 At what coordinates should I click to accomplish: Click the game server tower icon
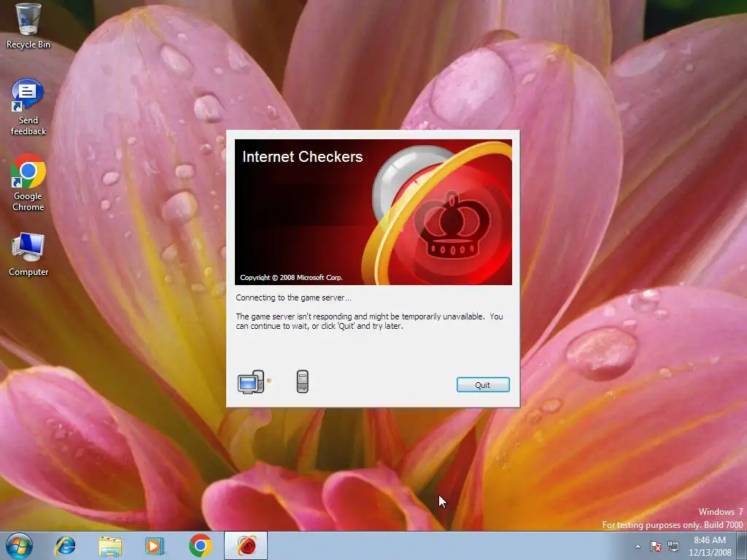pos(303,381)
